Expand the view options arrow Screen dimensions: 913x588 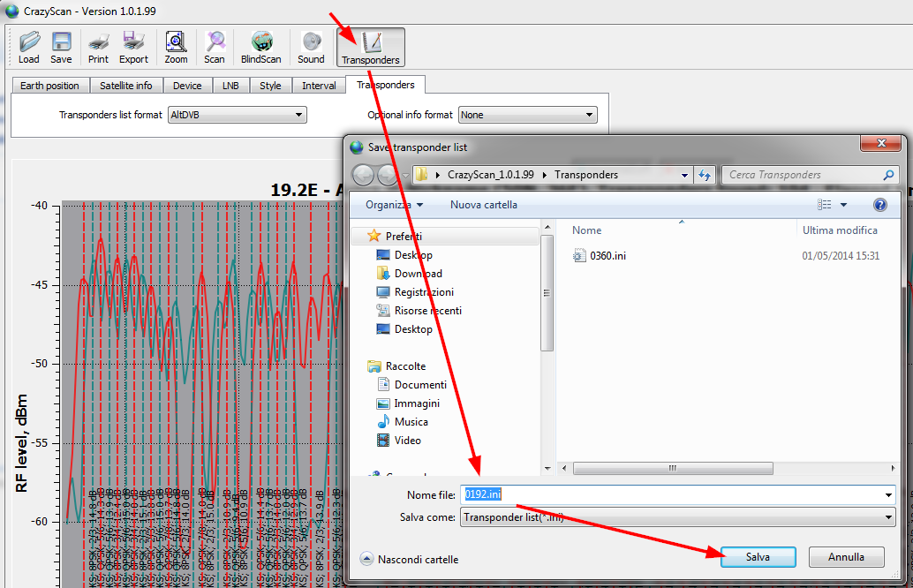click(x=844, y=205)
